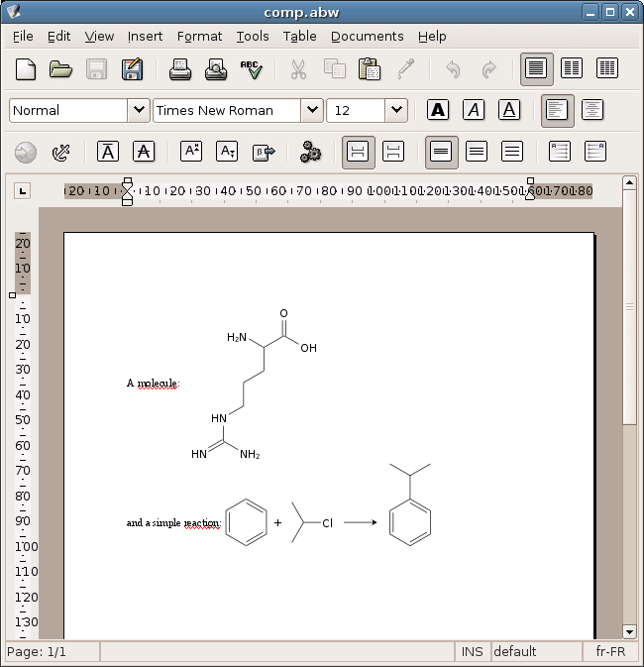Viewport: 644px width, 667px height.
Task: Click the vertical scrollbar down arrow
Action: click(629, 631)
